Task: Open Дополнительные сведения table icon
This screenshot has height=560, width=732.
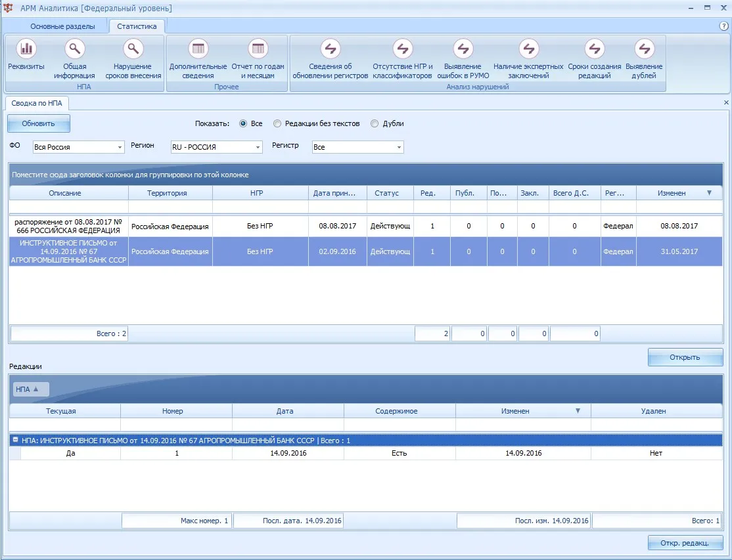Action: [x=198, y=49]
